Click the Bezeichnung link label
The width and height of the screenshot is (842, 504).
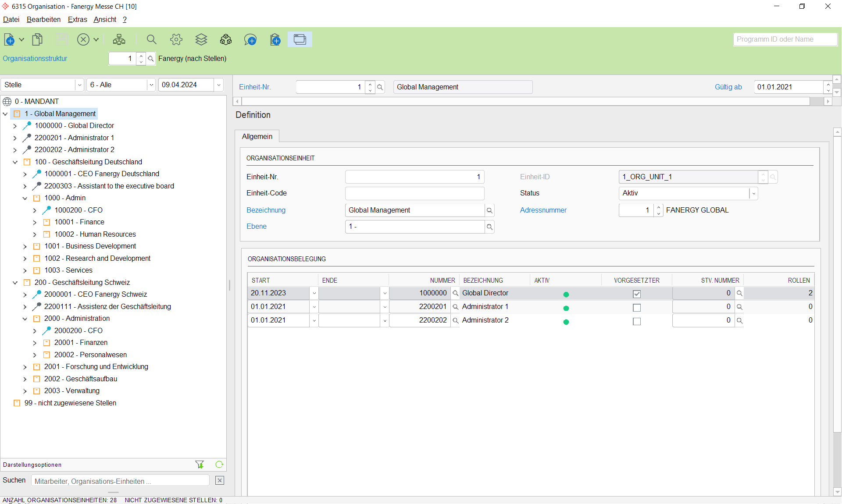coord(266,210)
